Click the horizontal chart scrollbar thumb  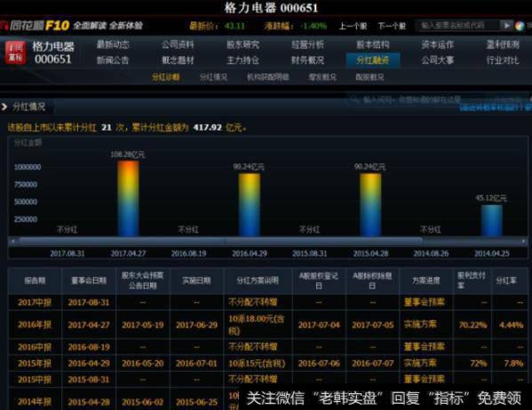pyautogui.click(x=220, y=241)
